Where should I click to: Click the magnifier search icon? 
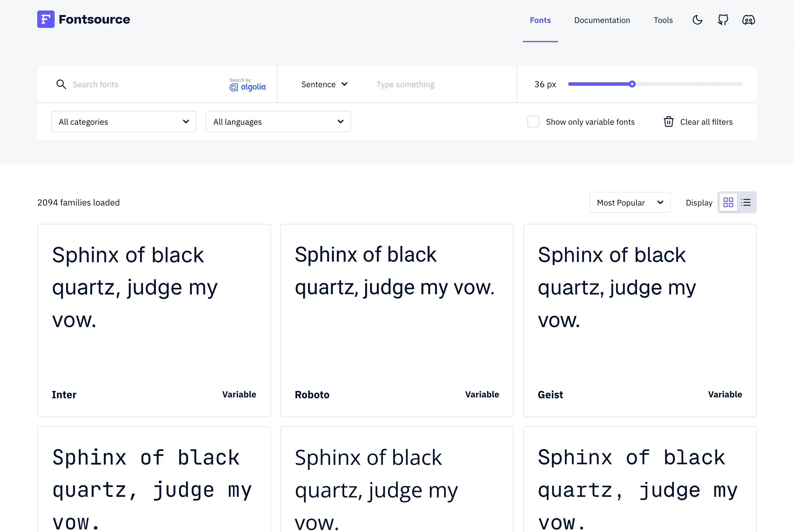tap(61, 84)
